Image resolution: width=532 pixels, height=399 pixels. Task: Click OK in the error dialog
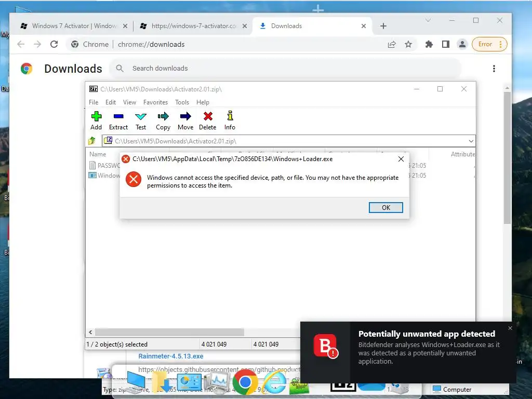coord(386,208)
